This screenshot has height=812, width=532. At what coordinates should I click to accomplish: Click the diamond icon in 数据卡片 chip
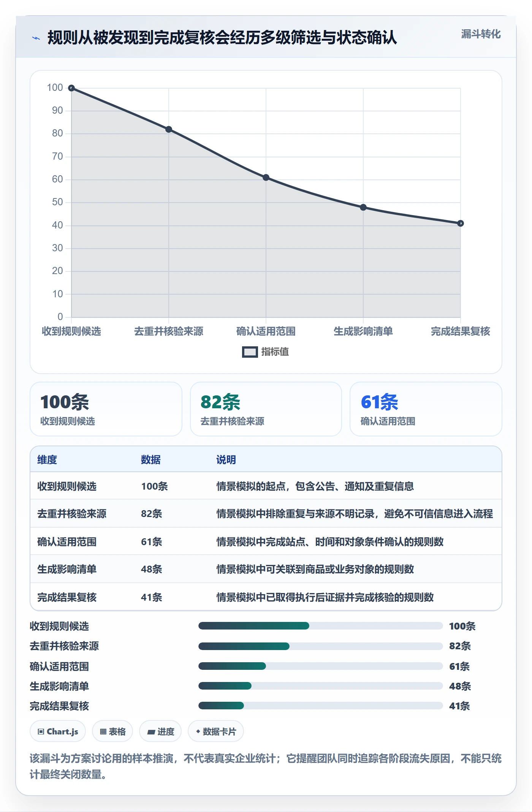click(x=198, y=731)
